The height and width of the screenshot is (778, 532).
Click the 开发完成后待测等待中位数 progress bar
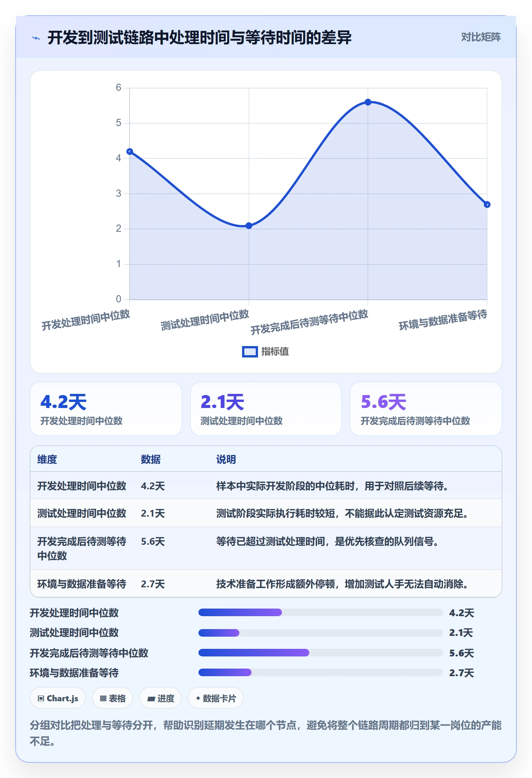[x=321, y=653]
